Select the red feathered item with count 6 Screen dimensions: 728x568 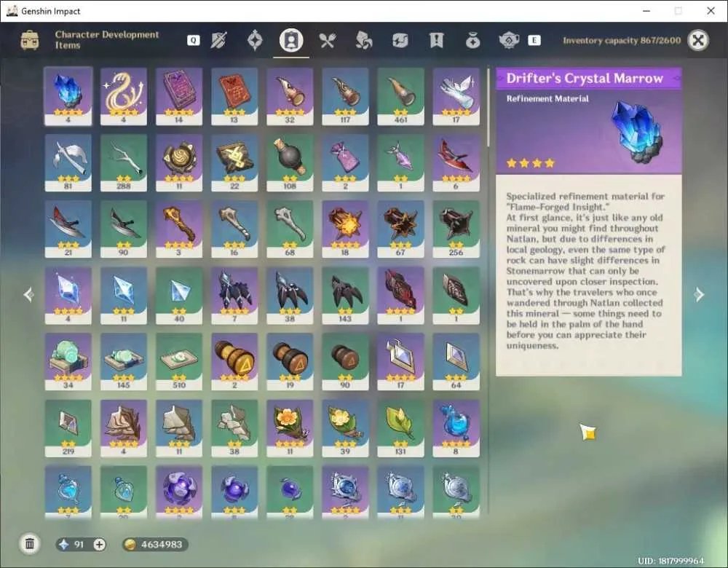click(x=456, y=163)
